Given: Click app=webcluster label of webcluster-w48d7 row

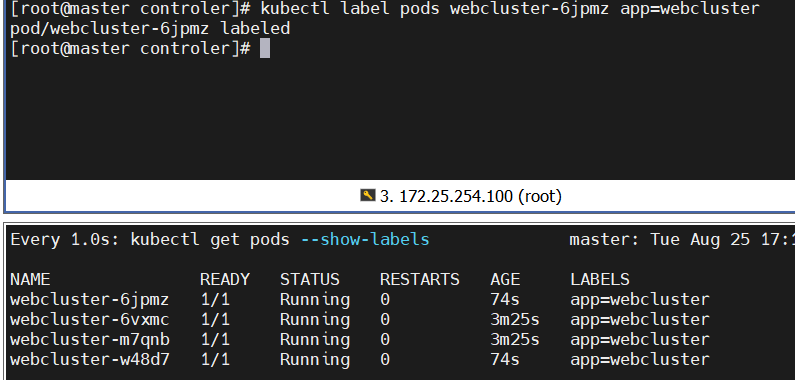Looking at the screenshot, I should [639, 360].
